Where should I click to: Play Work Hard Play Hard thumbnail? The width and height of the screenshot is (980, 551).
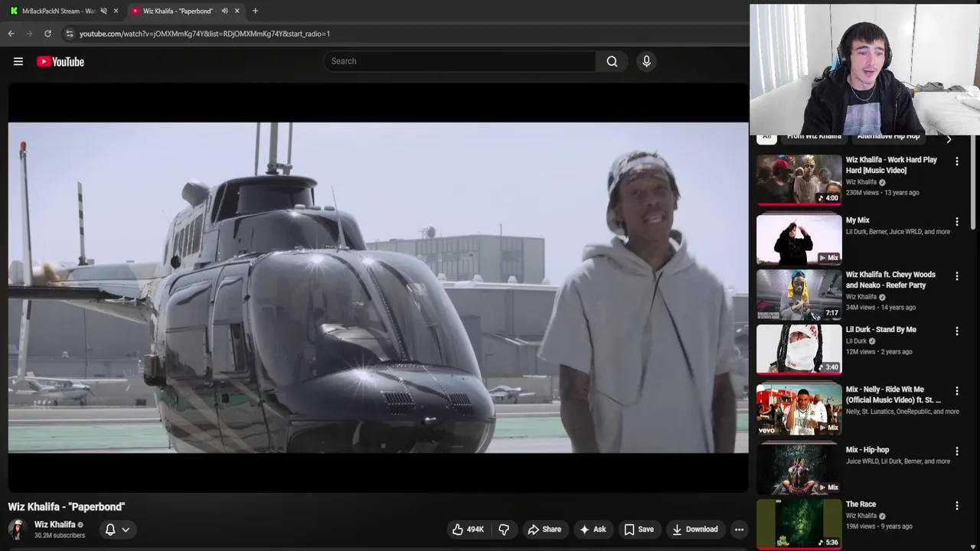799,179
